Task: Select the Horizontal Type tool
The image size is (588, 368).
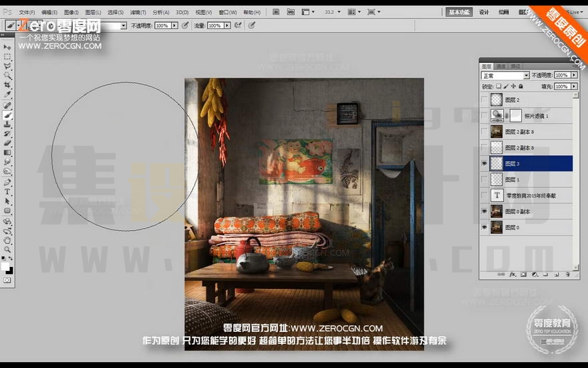Action: [7, 192]
